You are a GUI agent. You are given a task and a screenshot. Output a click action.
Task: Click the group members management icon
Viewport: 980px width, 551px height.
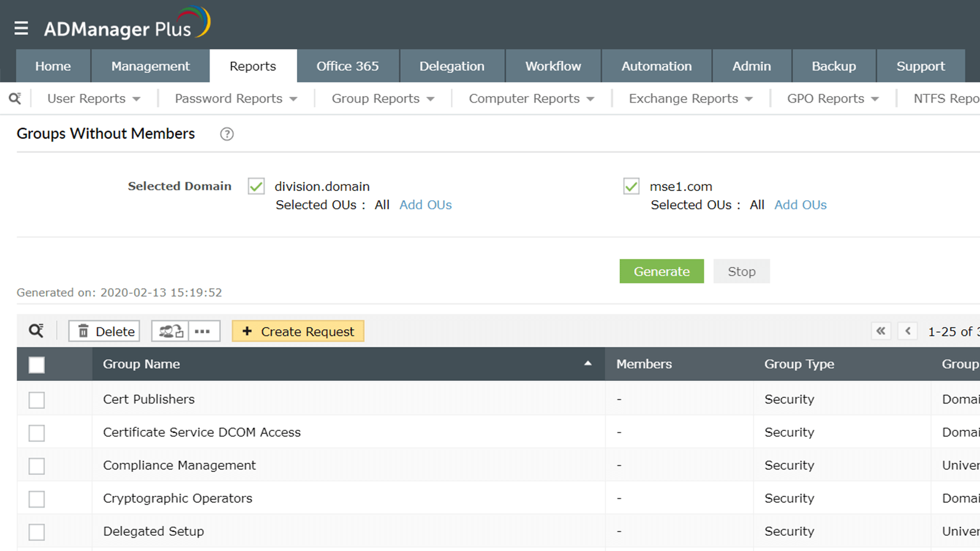[x=170, y=331]
